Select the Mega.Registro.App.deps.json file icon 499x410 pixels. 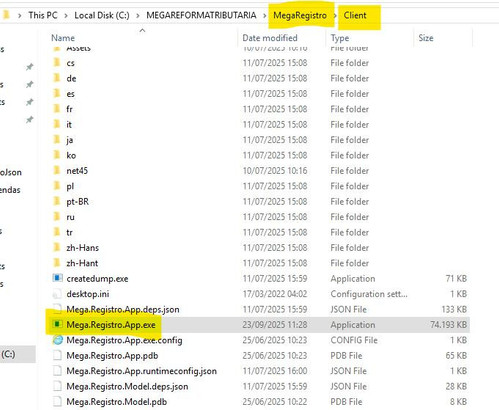click(x=57, y=308)
